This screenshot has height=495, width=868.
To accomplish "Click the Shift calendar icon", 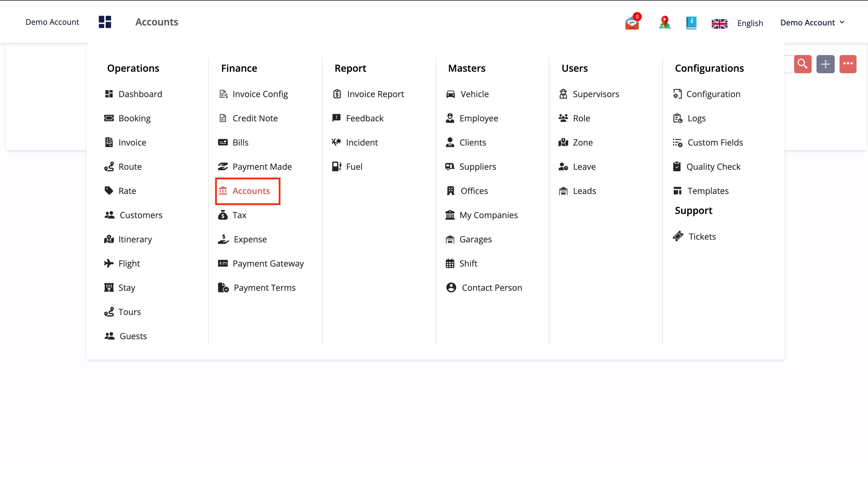I will 450,264.
